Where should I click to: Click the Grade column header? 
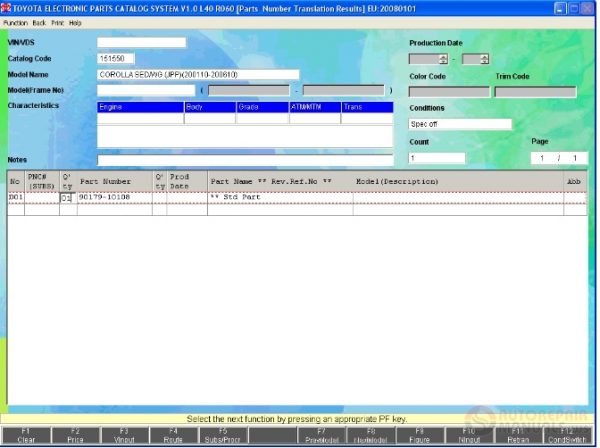pyautogui.click(x=262, y=107)
